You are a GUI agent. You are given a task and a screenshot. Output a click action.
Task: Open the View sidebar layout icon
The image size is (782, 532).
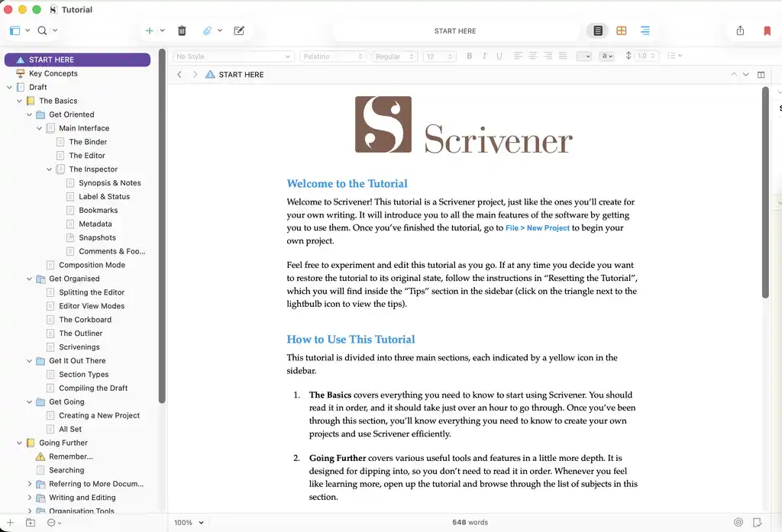(15, 31)
